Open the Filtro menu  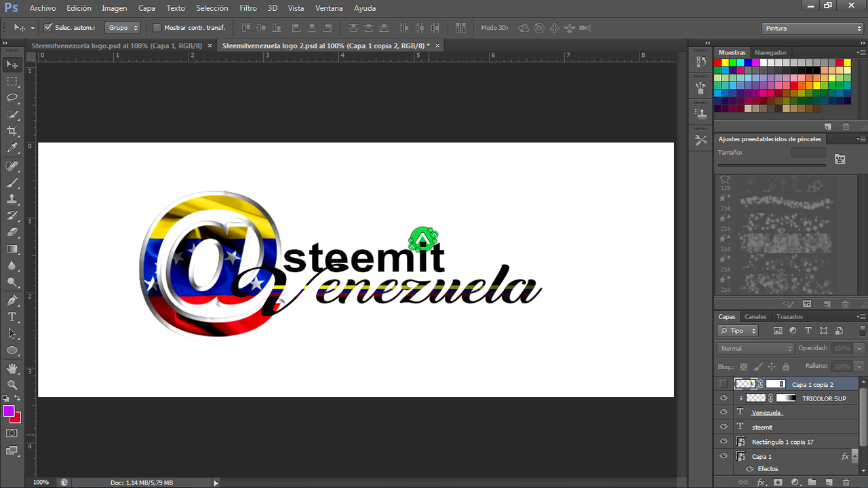tap(248, 8)
